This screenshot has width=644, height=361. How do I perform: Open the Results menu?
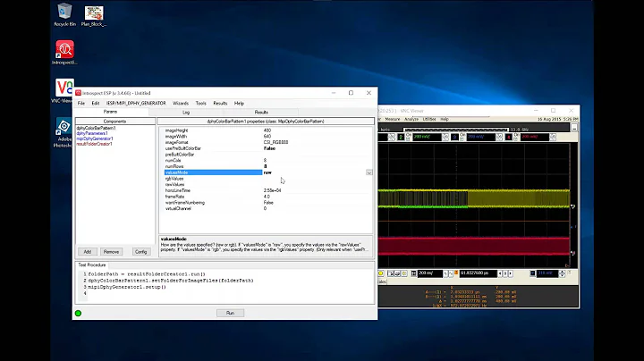[220, 104]
